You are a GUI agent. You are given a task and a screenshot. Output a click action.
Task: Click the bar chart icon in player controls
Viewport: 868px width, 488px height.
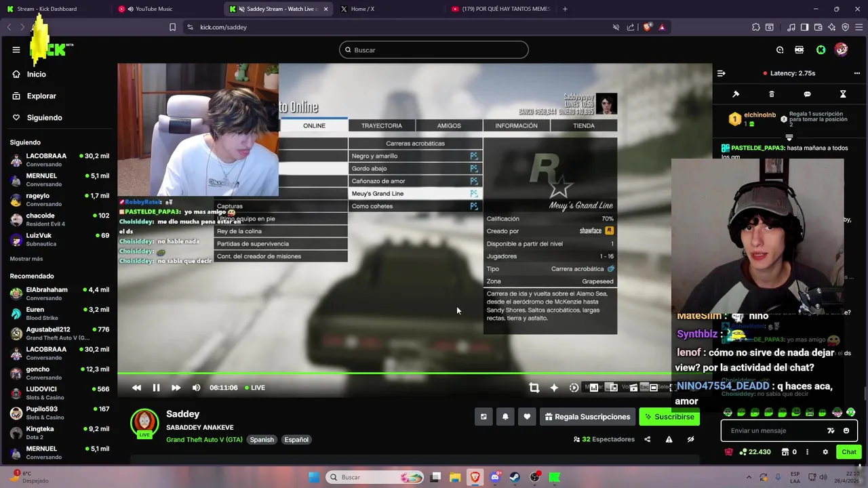[x=594, y=388]
